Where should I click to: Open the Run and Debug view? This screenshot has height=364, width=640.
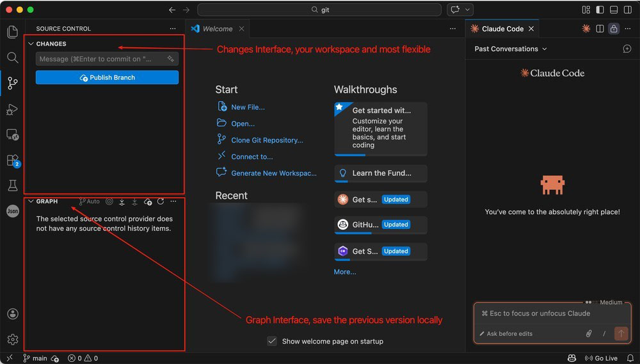click(x=12, y=109)
